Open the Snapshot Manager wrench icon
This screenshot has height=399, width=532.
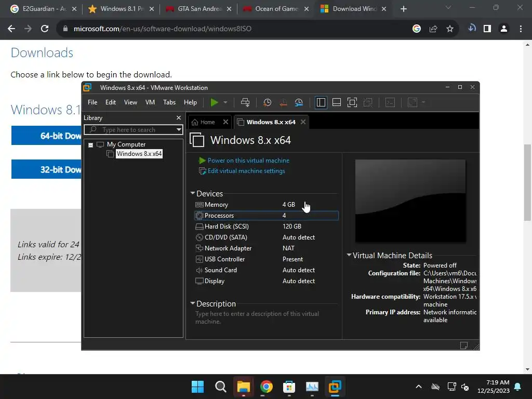299,102
